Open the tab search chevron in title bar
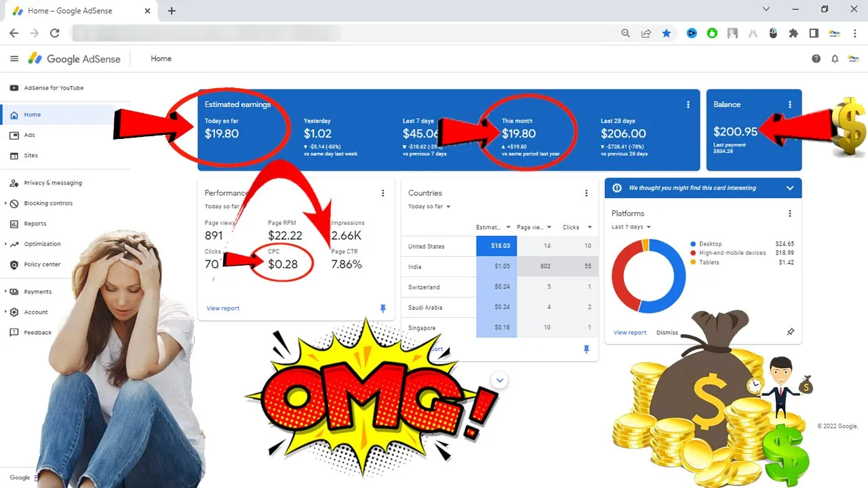868x488 pixels. 766,9
